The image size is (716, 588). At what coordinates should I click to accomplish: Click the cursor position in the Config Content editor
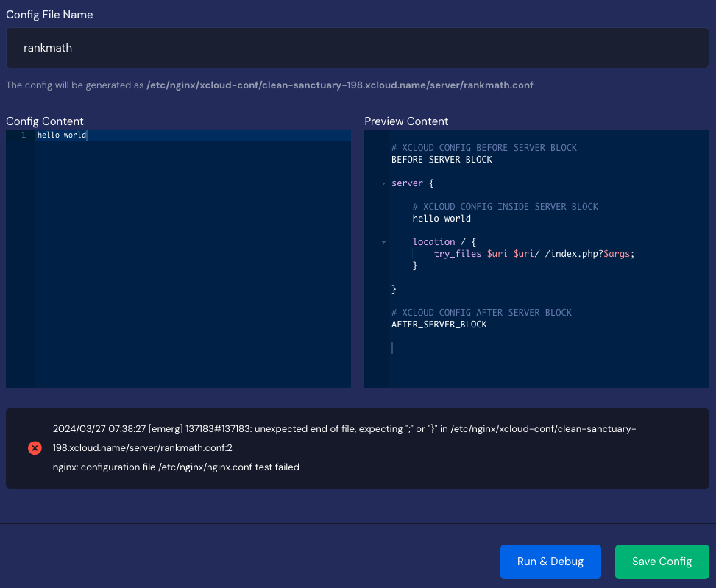[x=88, y=135]
